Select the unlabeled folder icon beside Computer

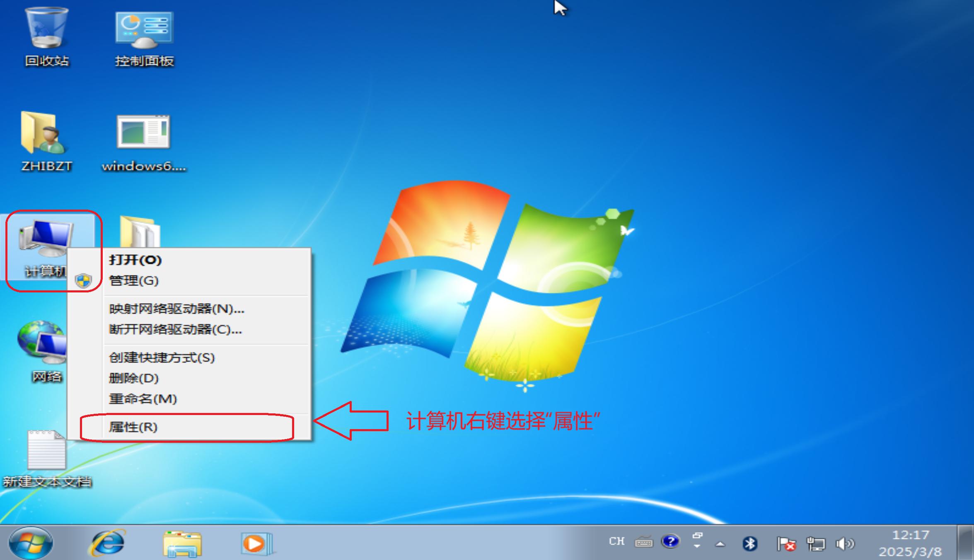tap(140, 232)
